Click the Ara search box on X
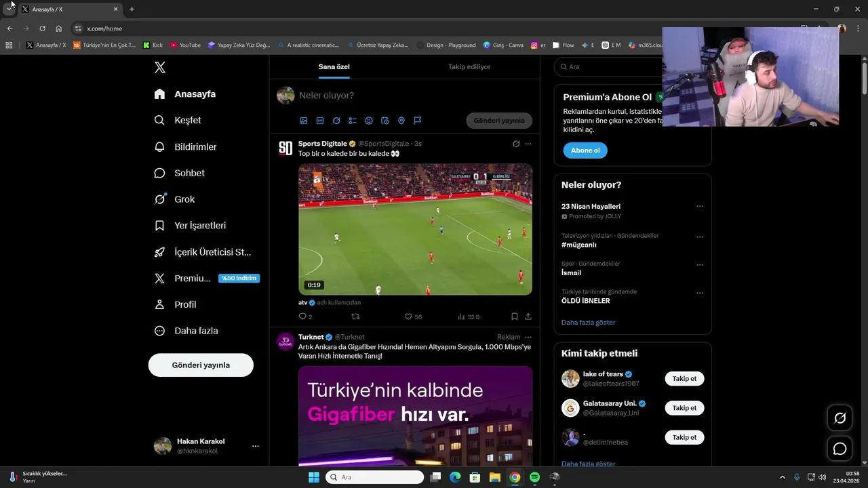 pyautogui.click(x=607, y=67)
